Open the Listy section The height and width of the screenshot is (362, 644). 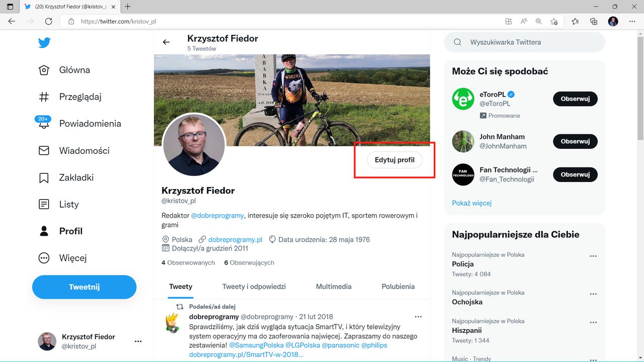[x=68, y=204]
